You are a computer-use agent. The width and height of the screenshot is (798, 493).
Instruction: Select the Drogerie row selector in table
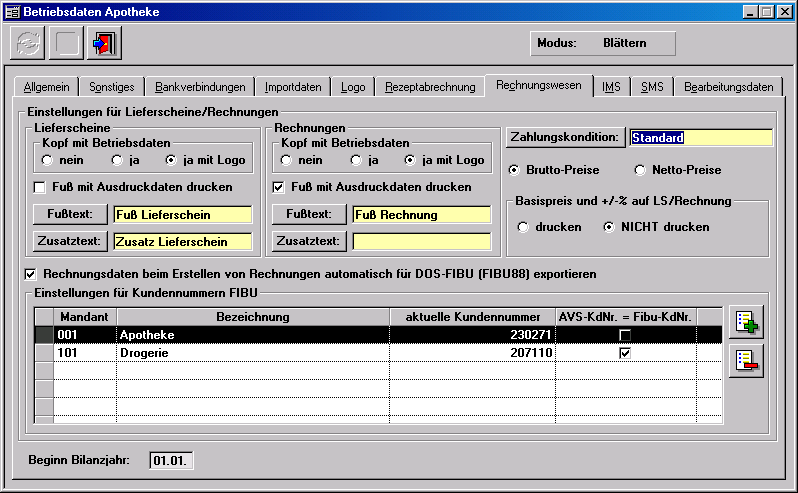44,353
